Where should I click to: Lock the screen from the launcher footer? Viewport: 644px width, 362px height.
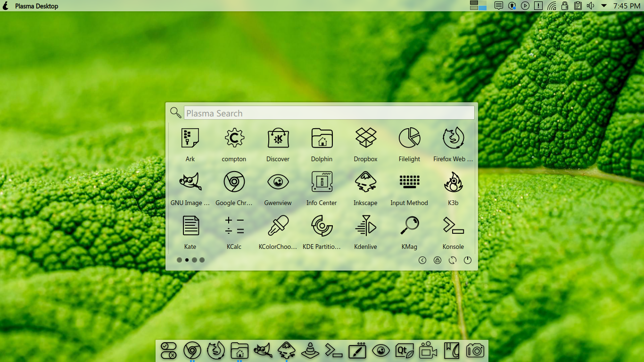438,260
